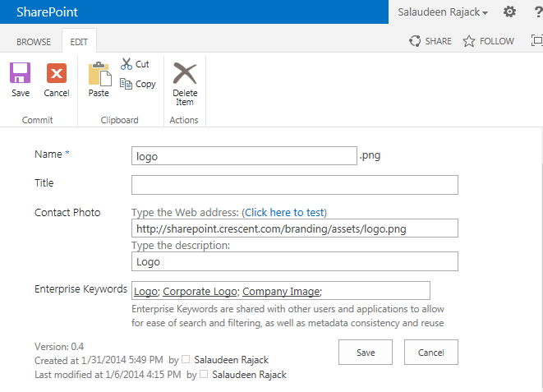Click the FOLLOW star icon
Viewport: 543px width, 392px height.
[x=469, y=41]
